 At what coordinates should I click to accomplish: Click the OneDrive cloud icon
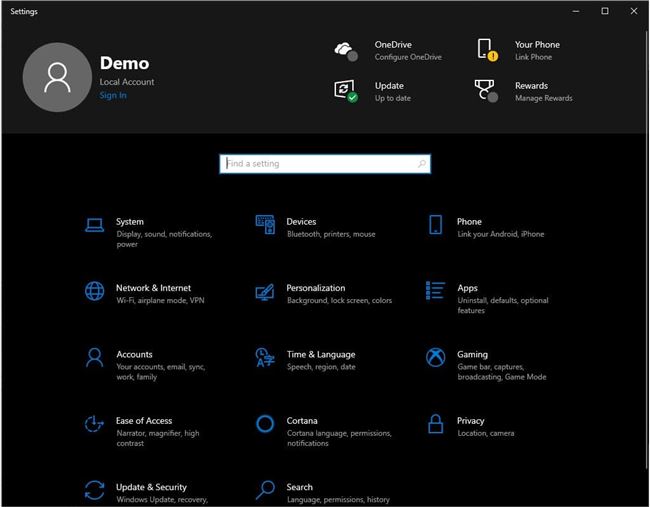[x=346, y=51]
